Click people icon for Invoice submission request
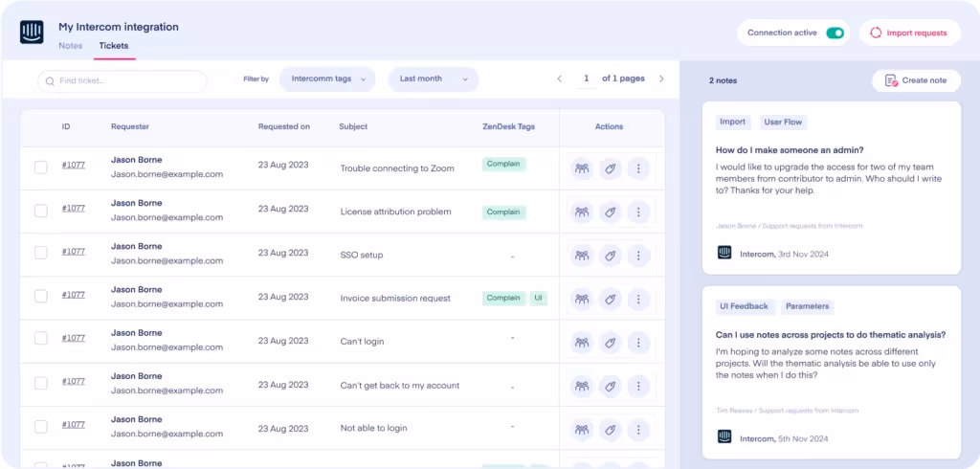980x469 pixels. coord(582,299)
